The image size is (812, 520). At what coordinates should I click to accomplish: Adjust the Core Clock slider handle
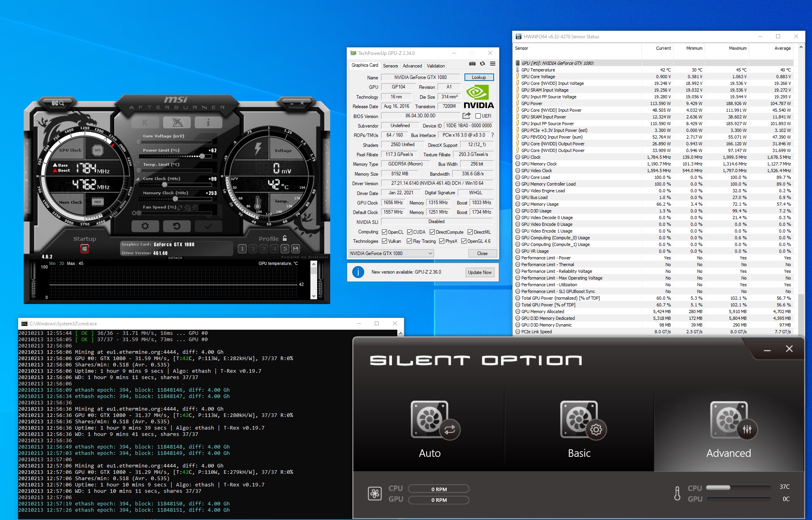[x=165, y=185]
